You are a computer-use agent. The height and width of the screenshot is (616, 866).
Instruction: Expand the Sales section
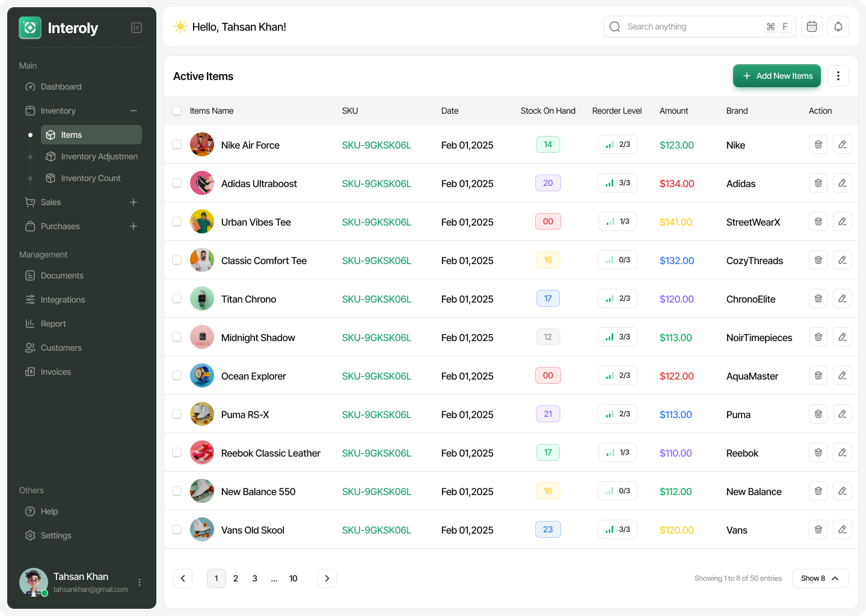(x=134, y=202)
